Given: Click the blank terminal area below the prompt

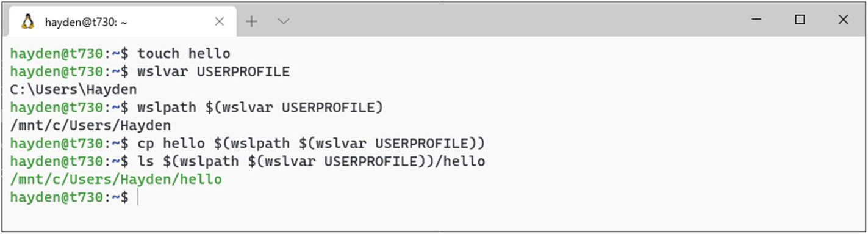Looking at the screenshot, I should click(433, 218).
